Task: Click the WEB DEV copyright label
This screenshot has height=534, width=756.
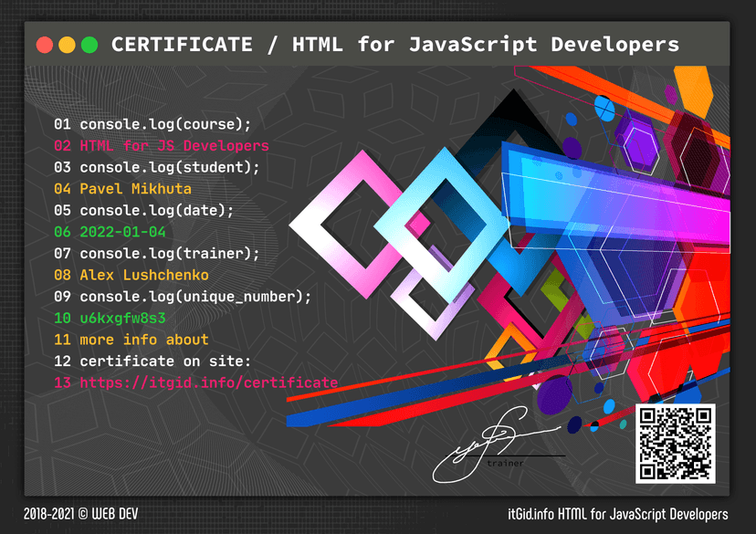Action: [79, 513]
